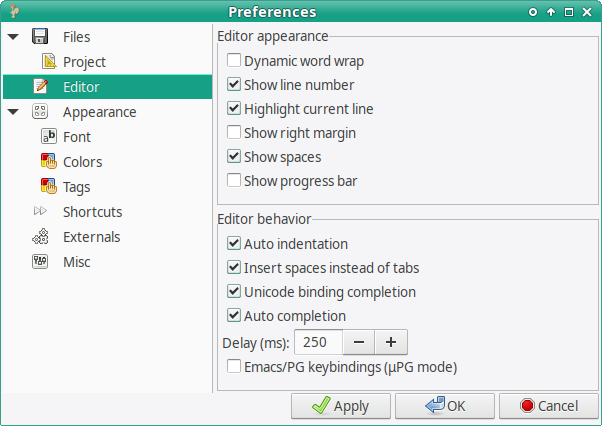Uncheck Show line number
This screenshot has height=426, width=602.
[x=234, y=84]
